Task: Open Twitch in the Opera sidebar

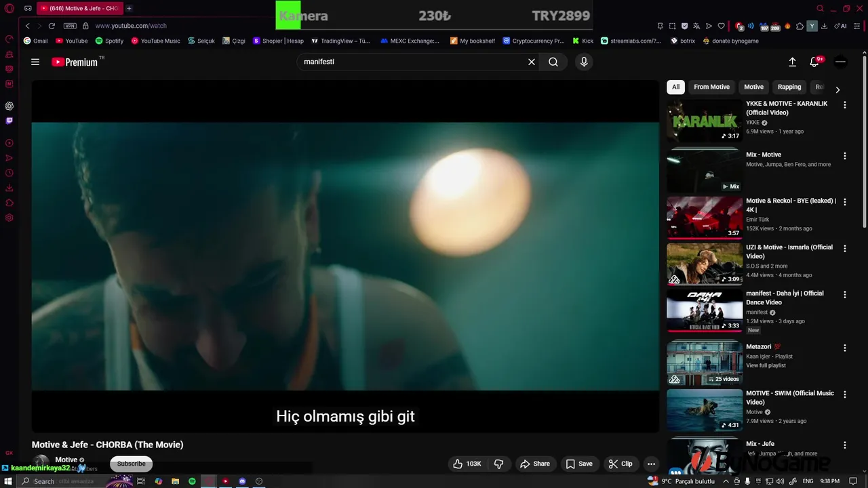Action: pos(9,121)
